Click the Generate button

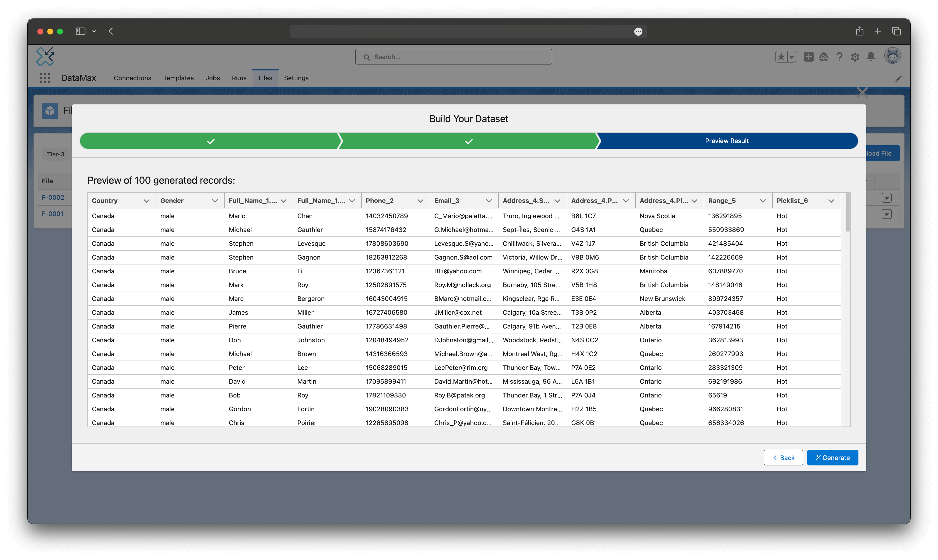[x=832, y=457]
